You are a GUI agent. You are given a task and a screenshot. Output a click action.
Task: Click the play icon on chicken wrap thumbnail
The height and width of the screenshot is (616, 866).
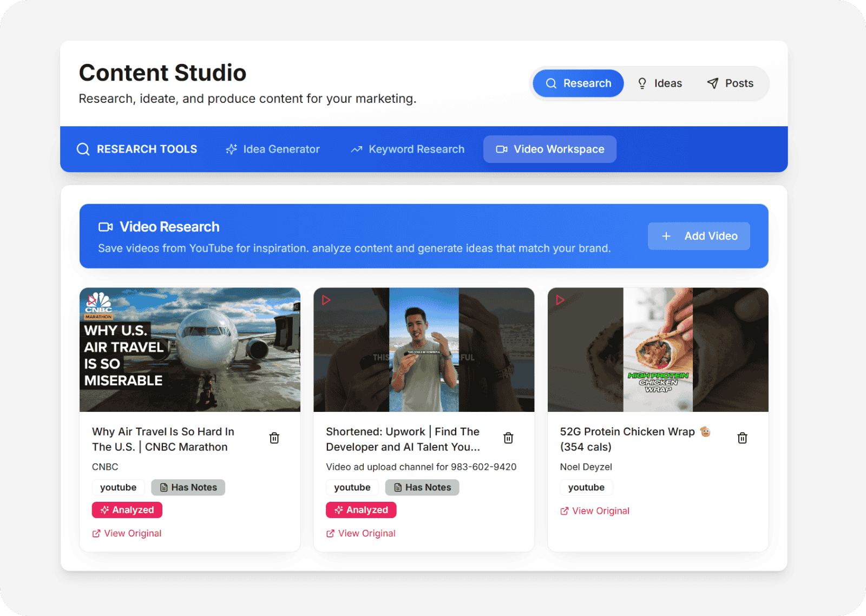(560, 300)
